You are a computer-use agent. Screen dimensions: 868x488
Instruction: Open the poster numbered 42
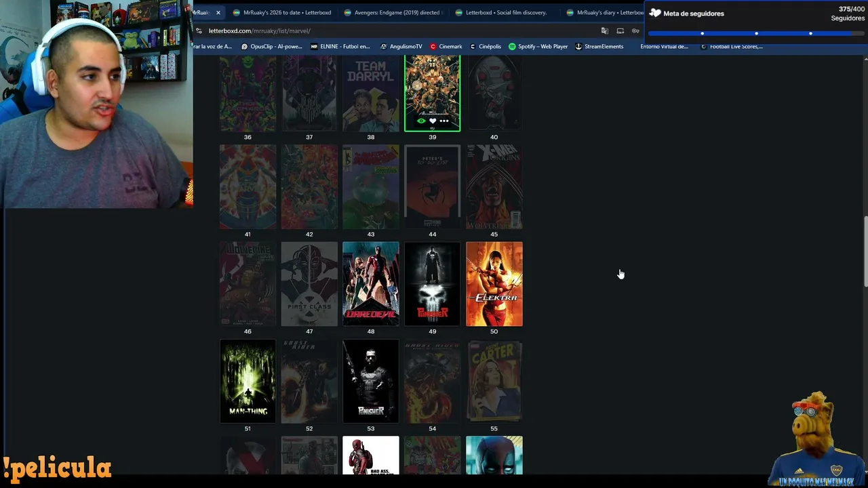tap(309, 186)
